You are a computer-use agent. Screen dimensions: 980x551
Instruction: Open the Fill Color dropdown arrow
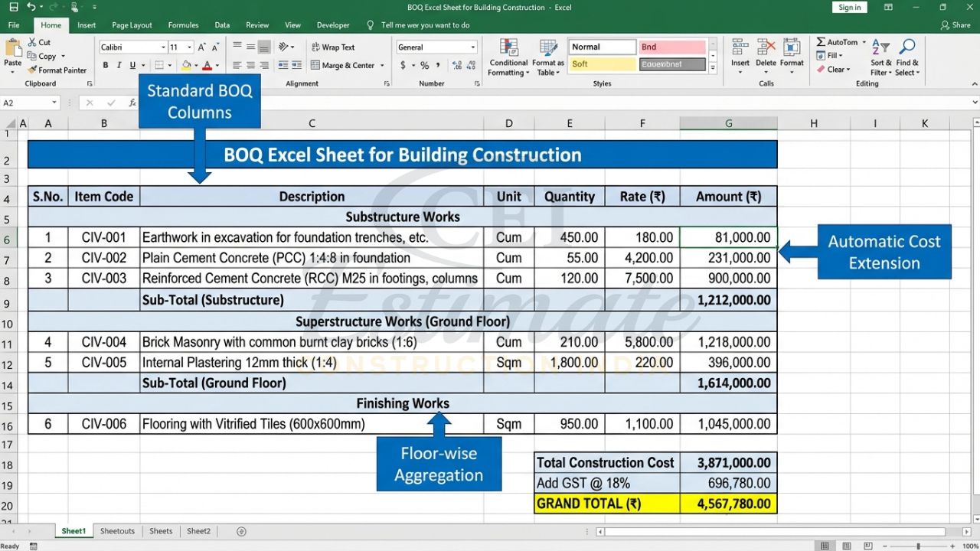point(196,65)
